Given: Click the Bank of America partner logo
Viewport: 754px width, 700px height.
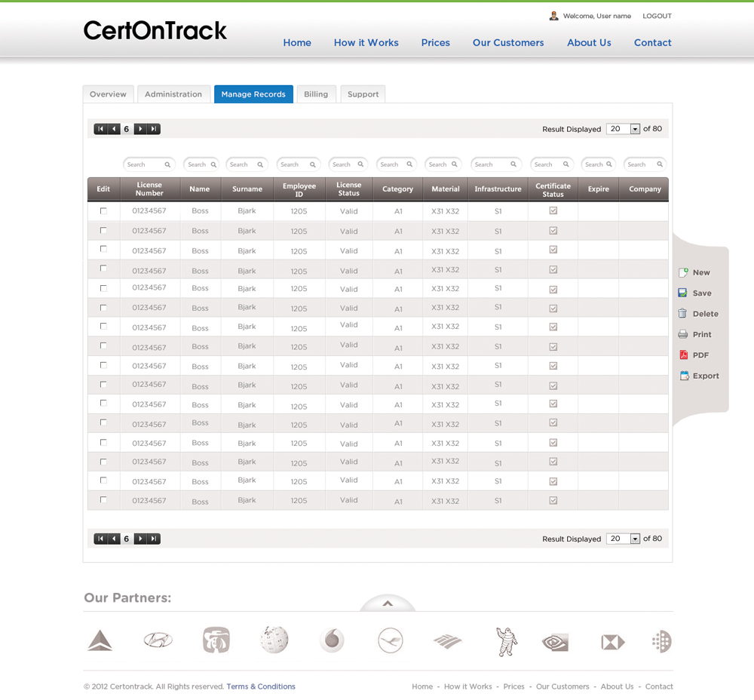Looking at the screenshot, I should tap(447, 641).
